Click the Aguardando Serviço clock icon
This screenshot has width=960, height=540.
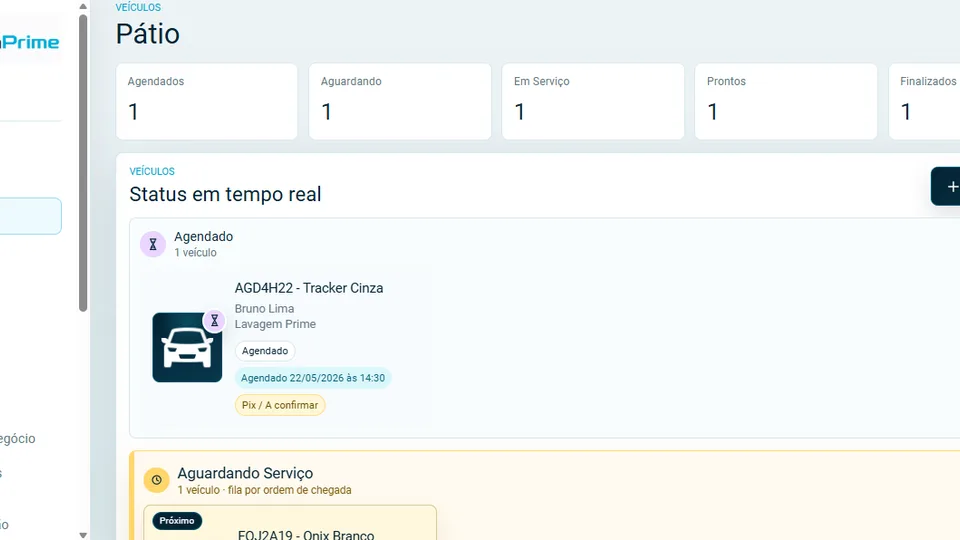(157, 480)
